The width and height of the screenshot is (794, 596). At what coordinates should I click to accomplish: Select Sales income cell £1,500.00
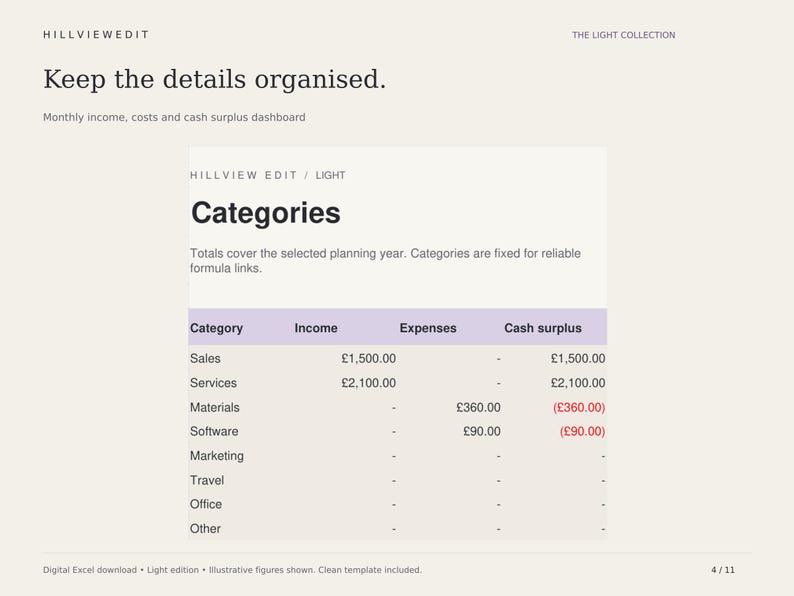(368, 359)
